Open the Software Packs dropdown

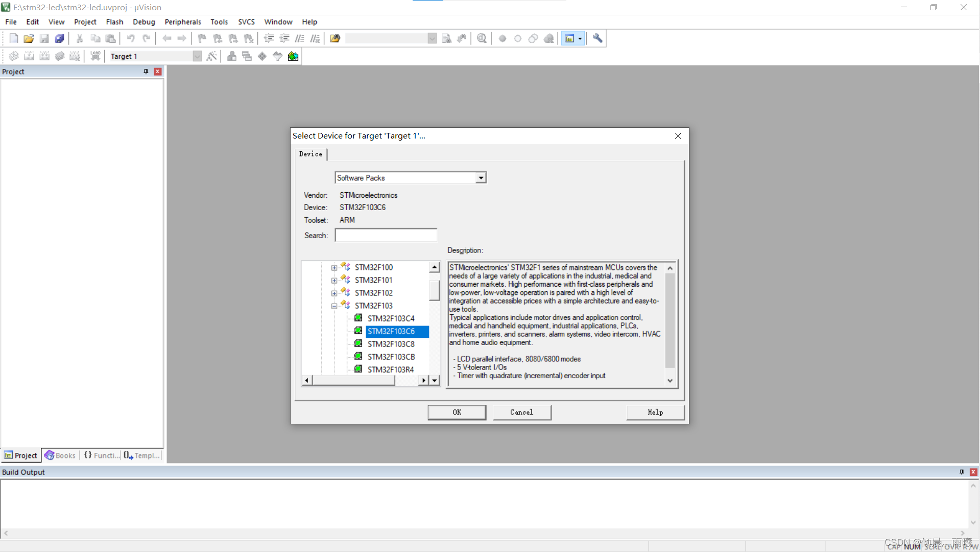481,178
